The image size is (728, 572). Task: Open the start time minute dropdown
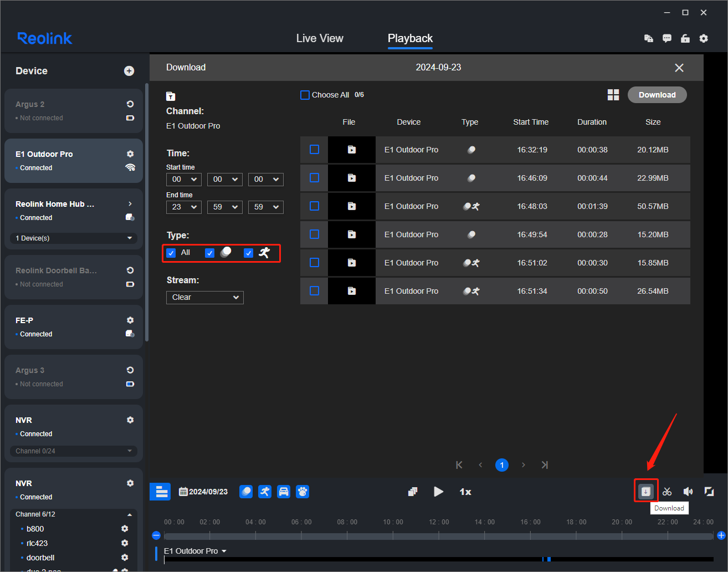225,179
